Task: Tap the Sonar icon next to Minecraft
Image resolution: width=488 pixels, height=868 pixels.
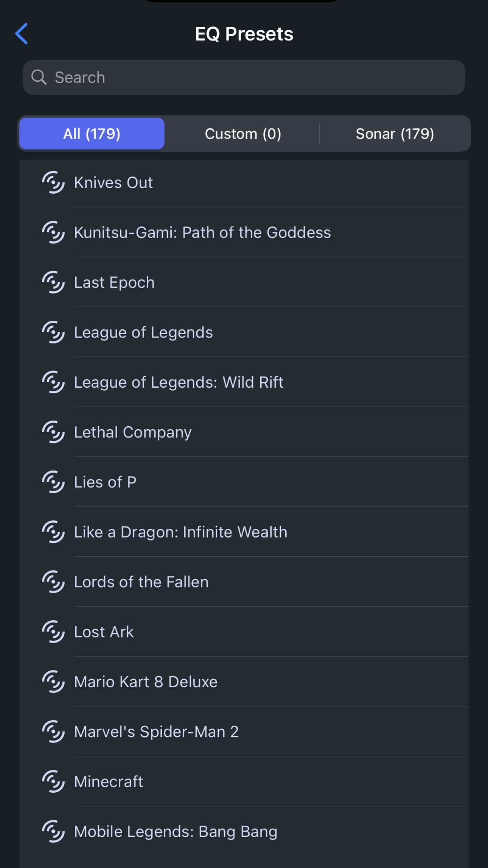Action: pyautogui.click(x=53, y=781)
